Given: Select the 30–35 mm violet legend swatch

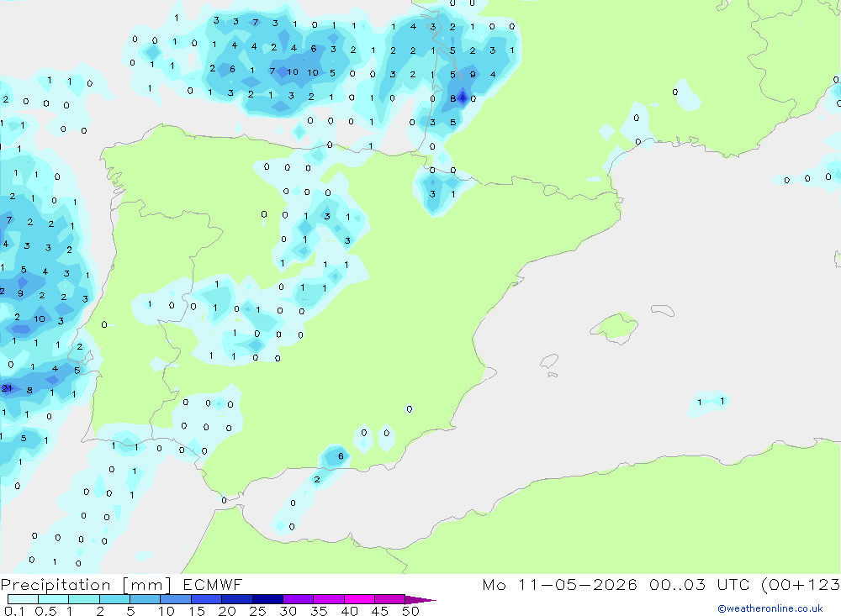Looking at the screenshot, I should coord(299,599).
